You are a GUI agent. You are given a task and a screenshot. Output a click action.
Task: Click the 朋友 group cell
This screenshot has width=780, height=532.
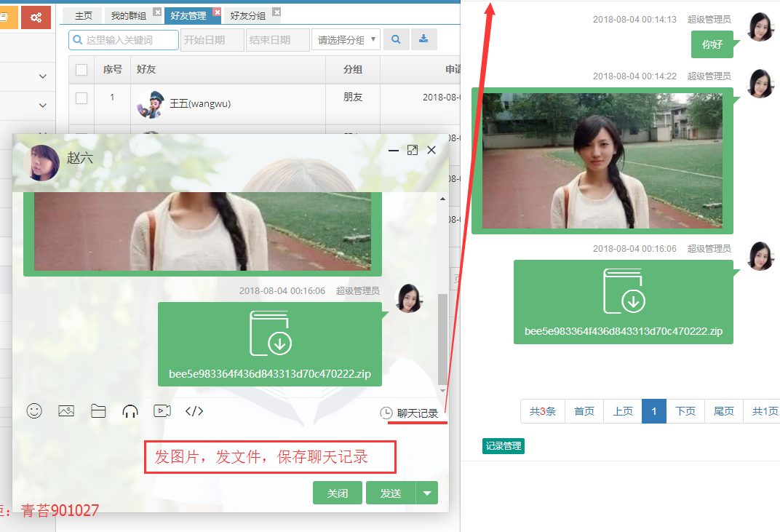point(353,97)
